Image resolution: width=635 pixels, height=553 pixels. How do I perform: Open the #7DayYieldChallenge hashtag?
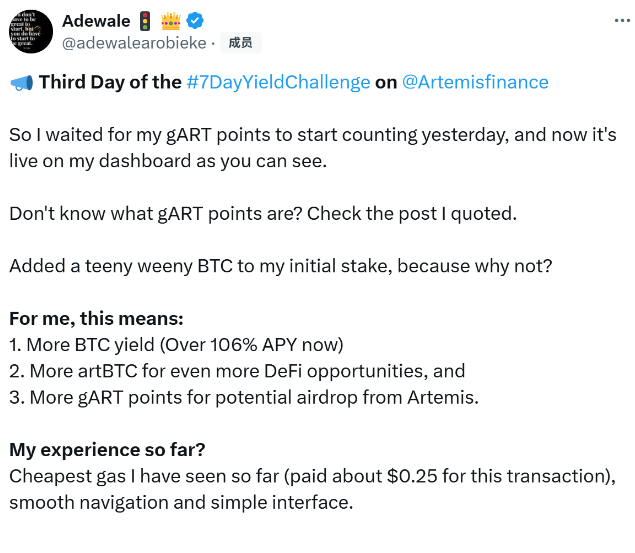[x=278, y=82]
